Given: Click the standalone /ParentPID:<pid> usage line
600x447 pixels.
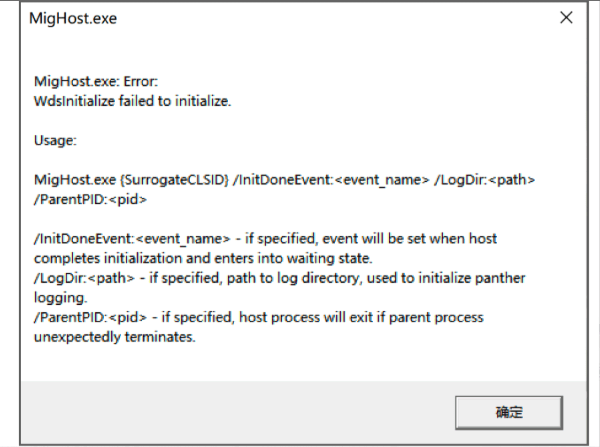Looking at the screenshot, I should (x=91, y=199).
